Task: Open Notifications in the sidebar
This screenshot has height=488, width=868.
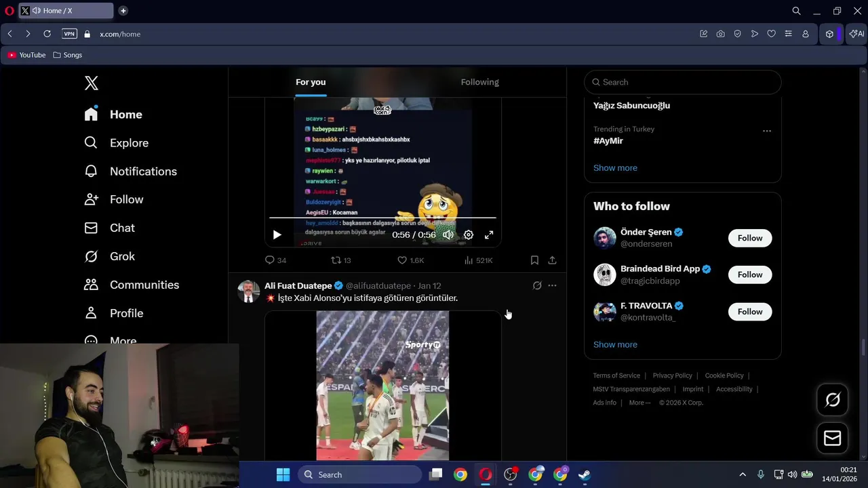Action: [x=130, y=171]
